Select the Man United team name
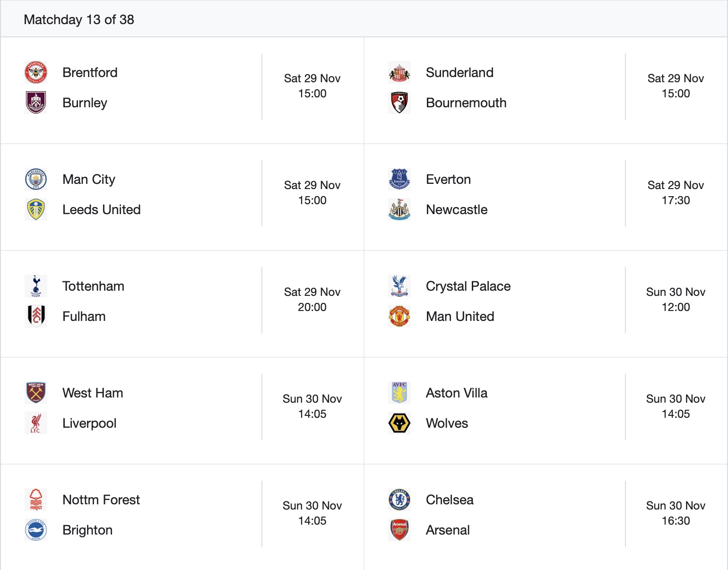728x570 pixels. (x=460, y=317)
